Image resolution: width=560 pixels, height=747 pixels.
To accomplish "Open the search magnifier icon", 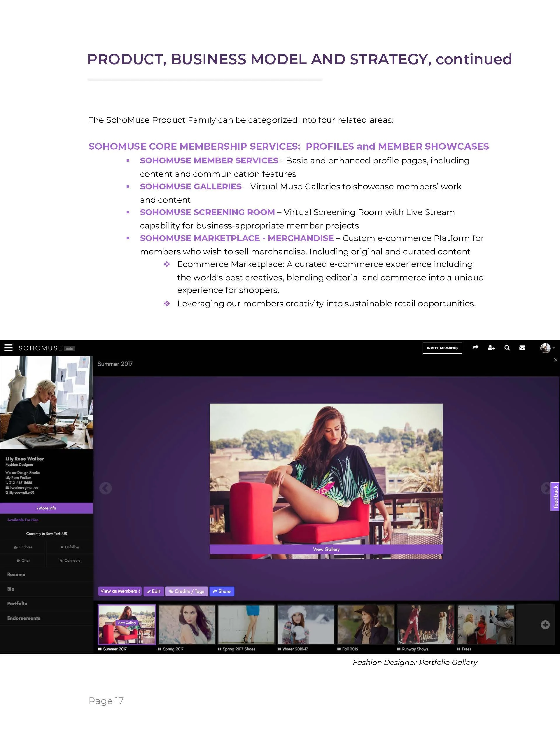I will [x=507, y=348].
